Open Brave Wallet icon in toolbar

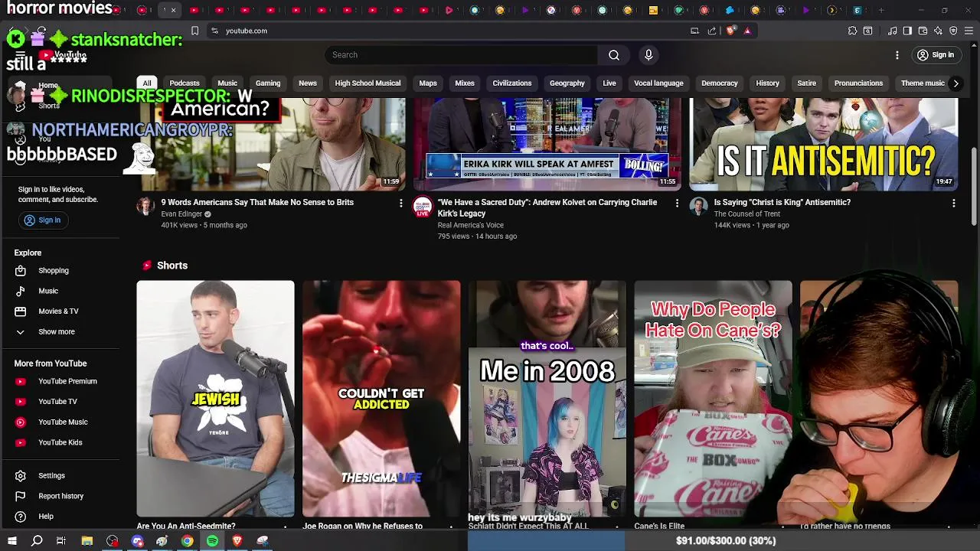click(x=923, y=31)
